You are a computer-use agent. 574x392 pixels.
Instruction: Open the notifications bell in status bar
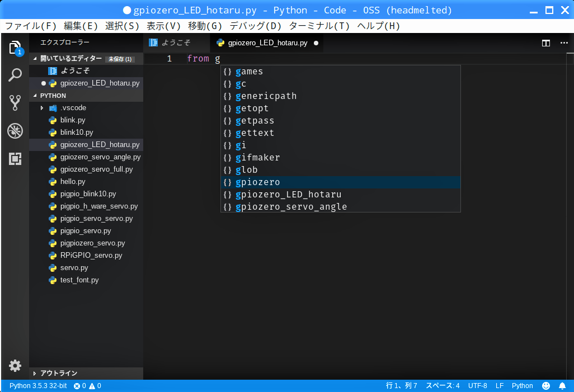point(562,386)
